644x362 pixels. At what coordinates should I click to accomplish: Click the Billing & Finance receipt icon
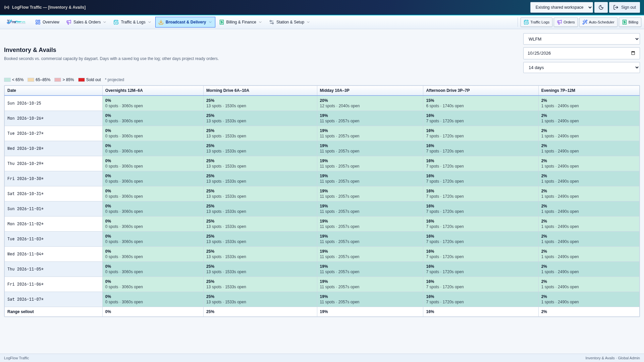222,22
